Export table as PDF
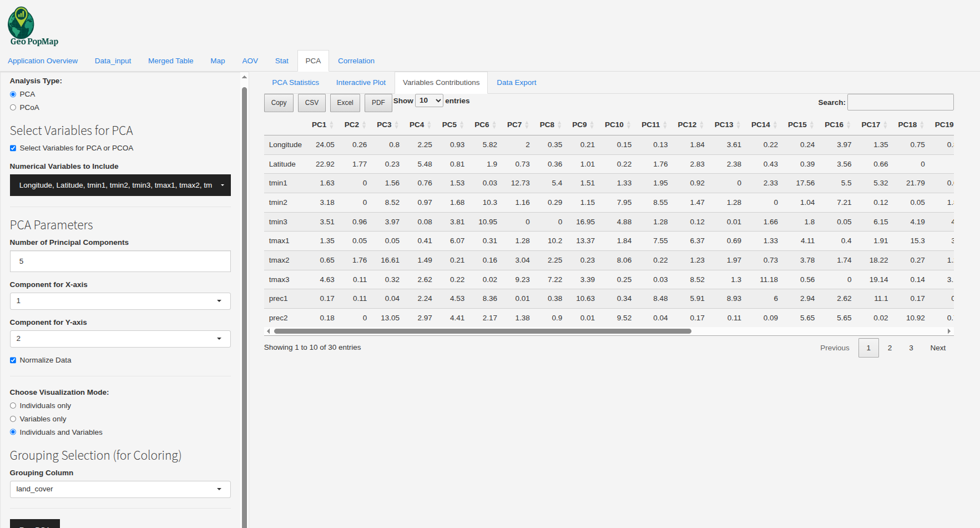Image resolution: width=980 pixels, height=528 pixels. (x=378, y=103)
